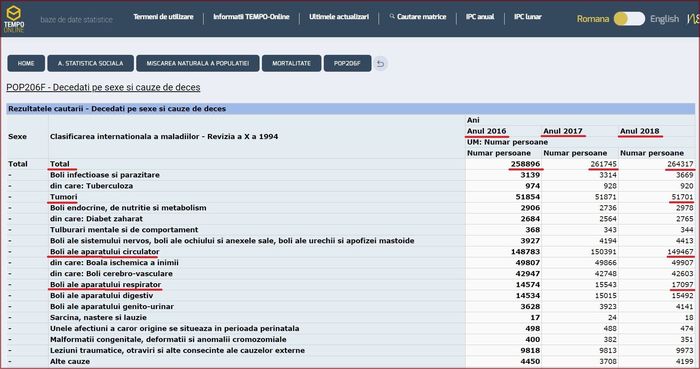700x369 pixels.
Task: Click the INS logo at top right
Action: tap(693, 19)
